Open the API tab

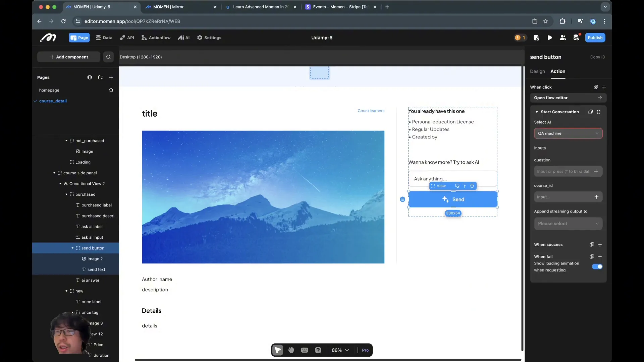point(127,38)
